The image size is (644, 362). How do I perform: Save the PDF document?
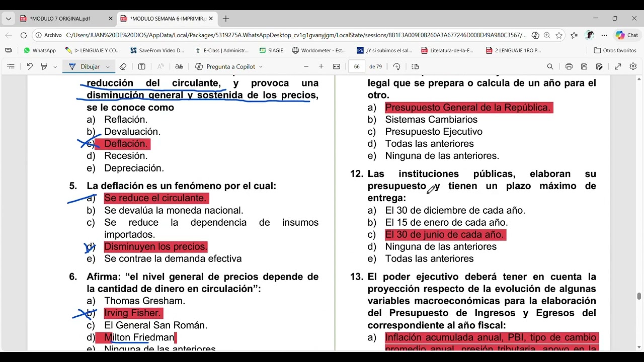[584, 66]
